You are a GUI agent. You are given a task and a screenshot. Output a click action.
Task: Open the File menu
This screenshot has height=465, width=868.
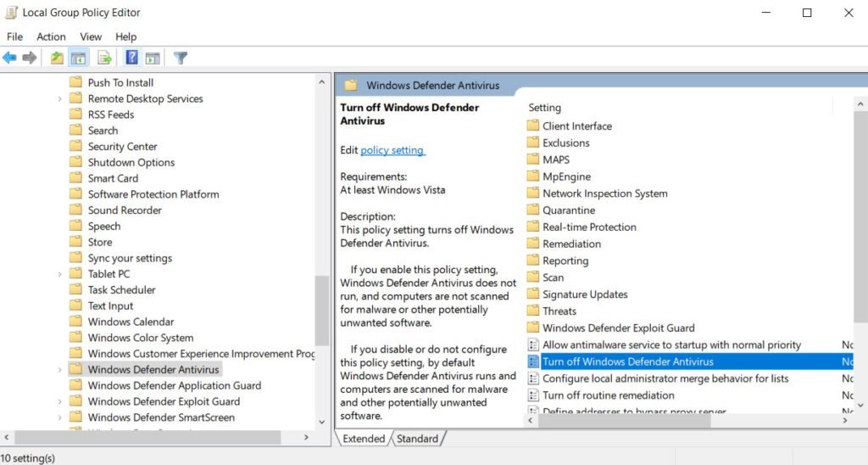[x=14, y=36]
